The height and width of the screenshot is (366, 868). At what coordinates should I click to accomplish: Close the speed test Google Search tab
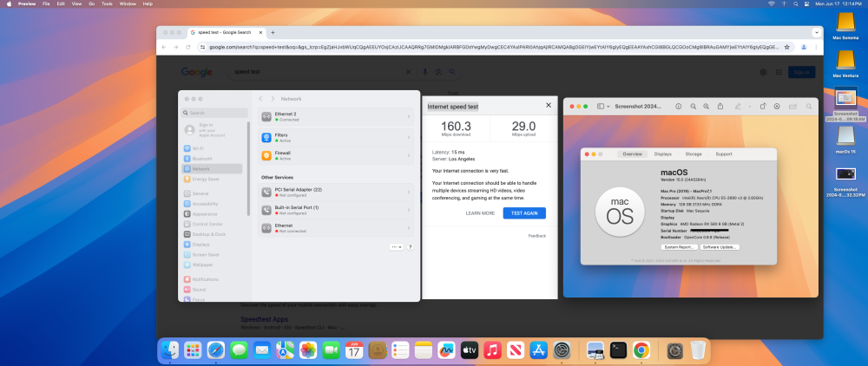pos(260,33)
